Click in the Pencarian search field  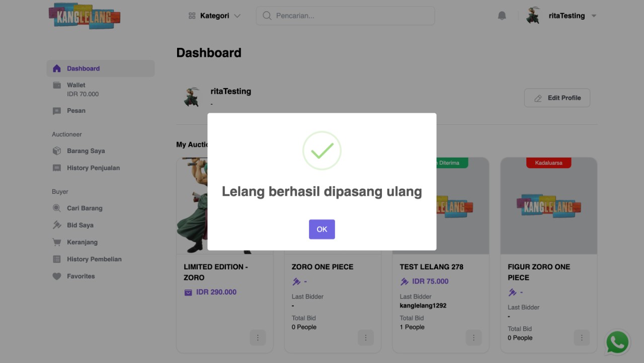(345, 16)
